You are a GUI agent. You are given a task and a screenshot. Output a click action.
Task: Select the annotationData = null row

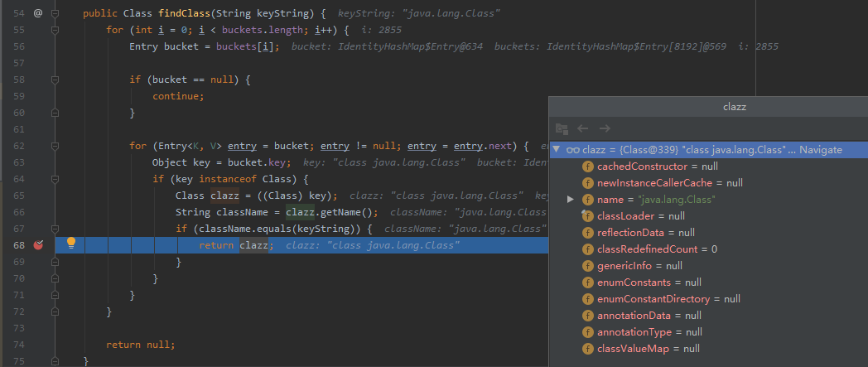tap(708, 316)
